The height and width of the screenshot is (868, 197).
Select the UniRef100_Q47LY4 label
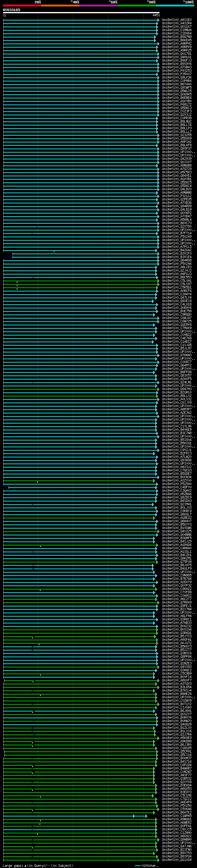point(176,297)
